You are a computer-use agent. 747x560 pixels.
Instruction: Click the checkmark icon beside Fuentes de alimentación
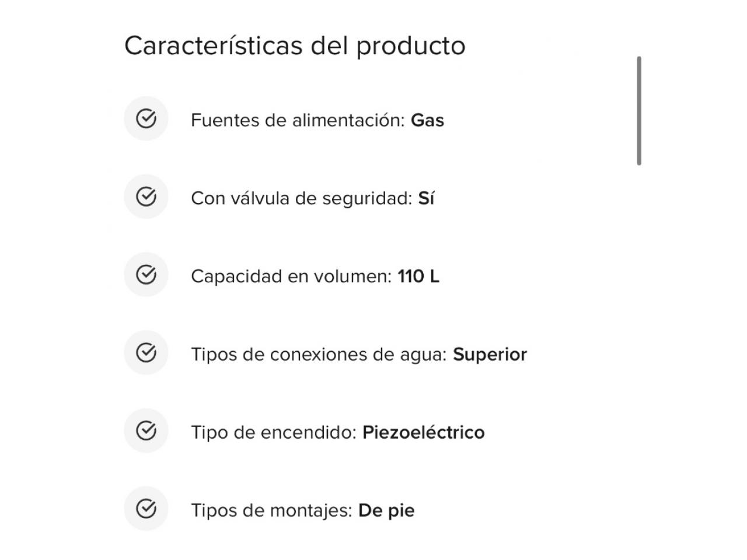coord(146,119)
